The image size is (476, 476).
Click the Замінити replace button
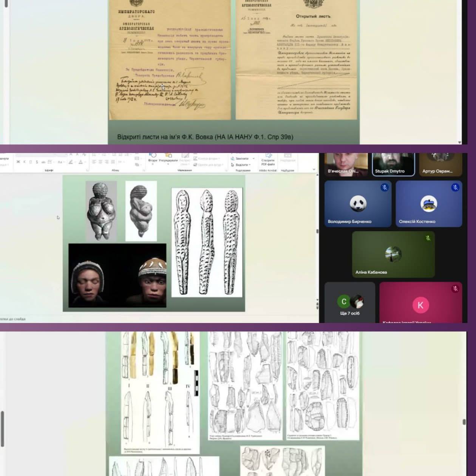tap(242, 159)
